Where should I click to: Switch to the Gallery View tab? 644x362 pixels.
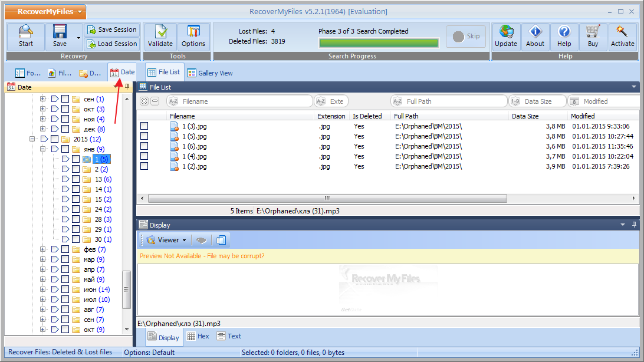[210, 73]
